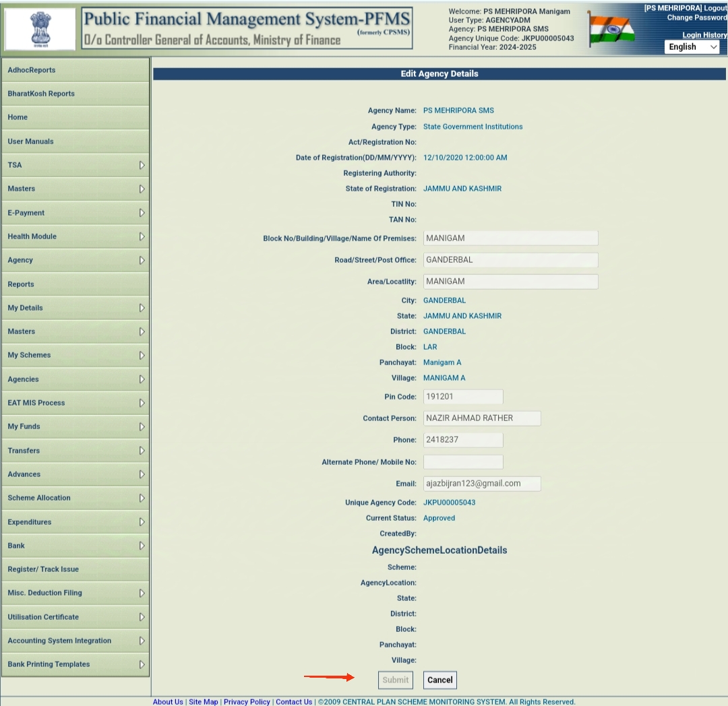Click the Logout link

(x=715, y=8)
